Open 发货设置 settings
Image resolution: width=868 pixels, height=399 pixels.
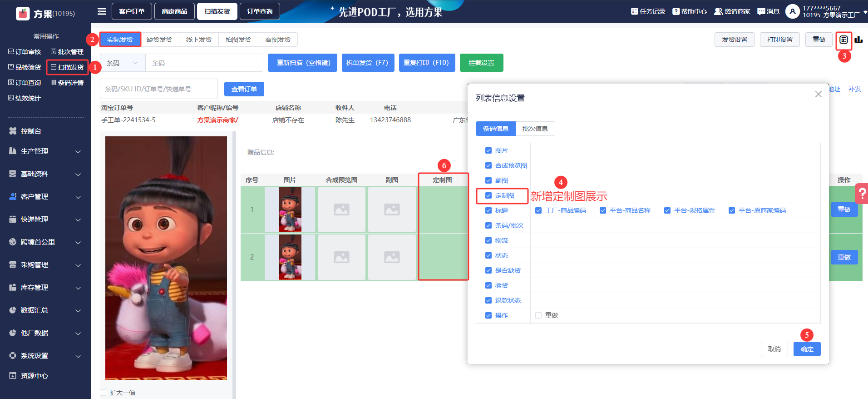(x=735, y=40)
